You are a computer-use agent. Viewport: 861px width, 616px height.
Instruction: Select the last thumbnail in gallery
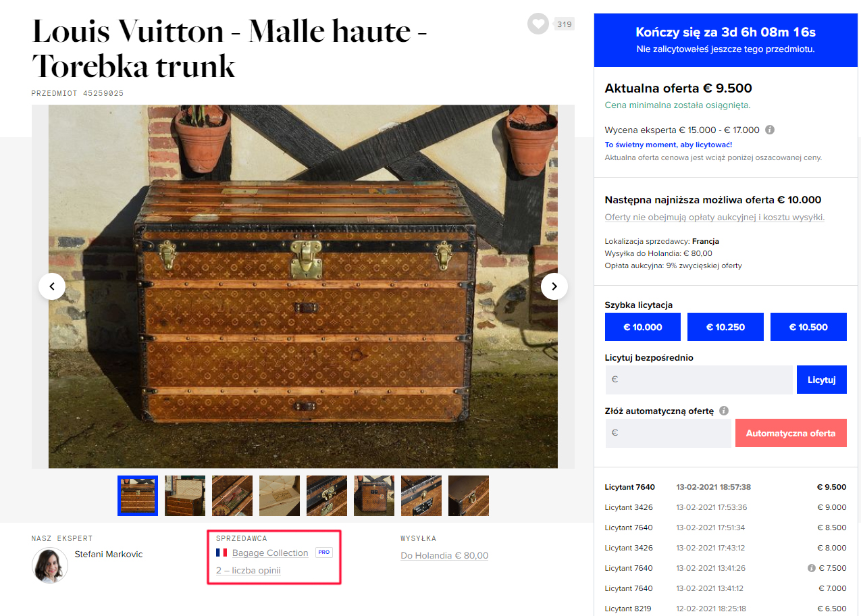(x=469, y=496)
